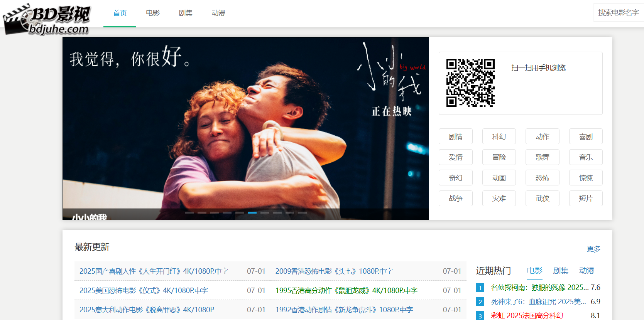Open 意大利动作电影 脱离罪恶 listing

(147, 310)
